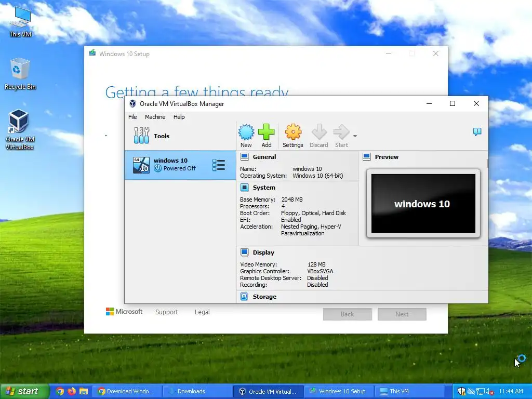Maximize the VirtualBox Manager window
This screenshot has width=532, height=399.
(x=453, y=103)
